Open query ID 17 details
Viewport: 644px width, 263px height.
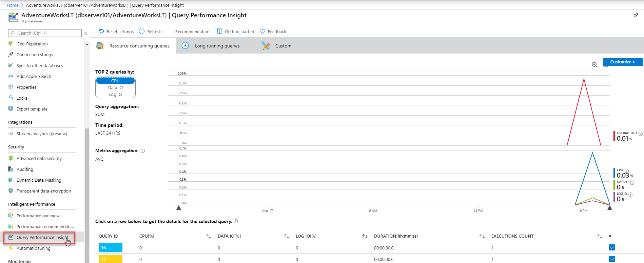(111, 259)
